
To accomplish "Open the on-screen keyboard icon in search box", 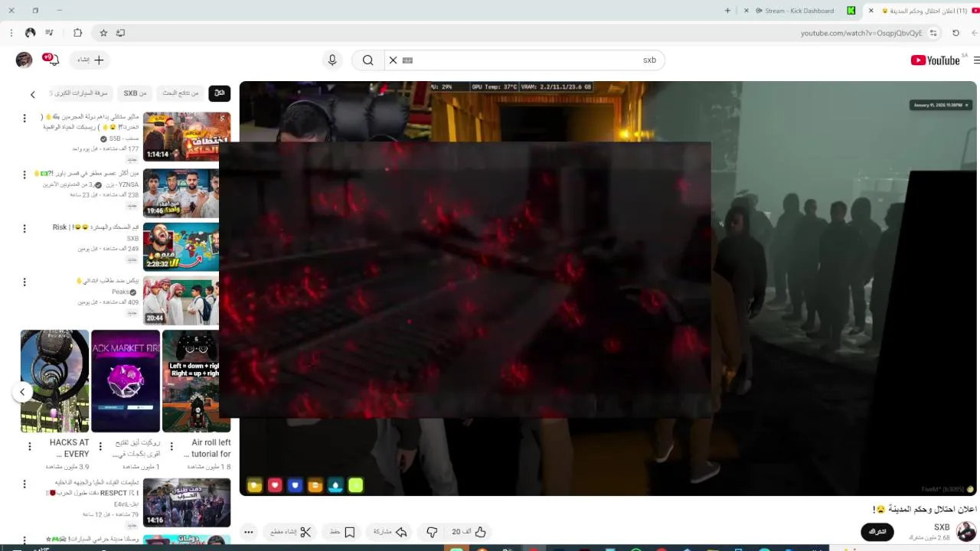I will 407,60.
